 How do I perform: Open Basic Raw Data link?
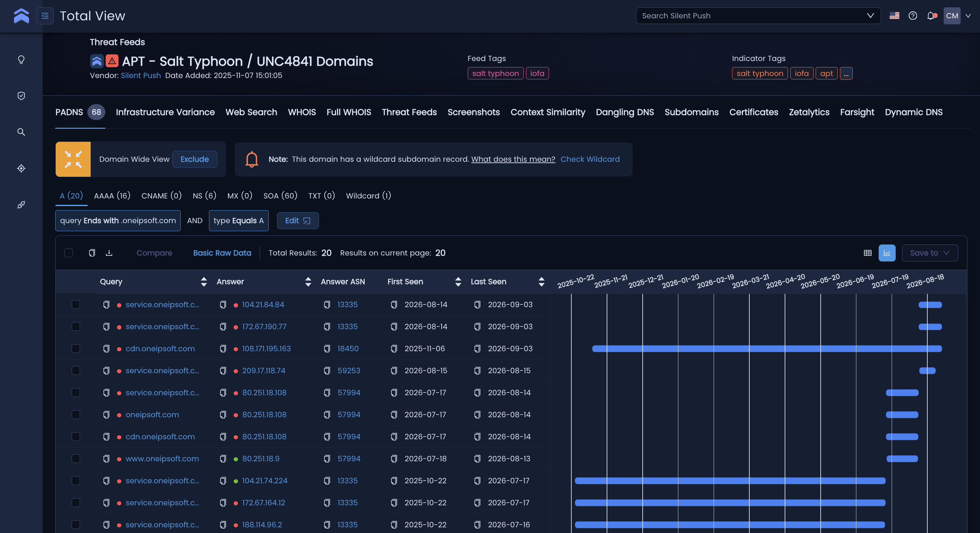tap(222, 253)
